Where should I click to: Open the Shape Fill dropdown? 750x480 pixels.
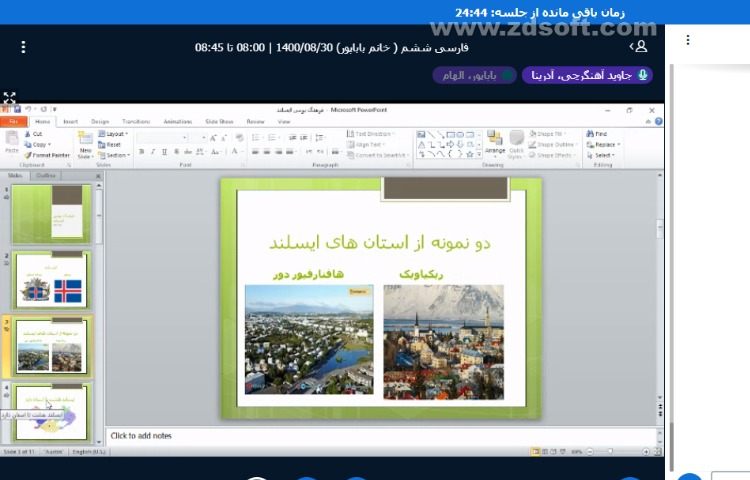(x=547, y=134)
